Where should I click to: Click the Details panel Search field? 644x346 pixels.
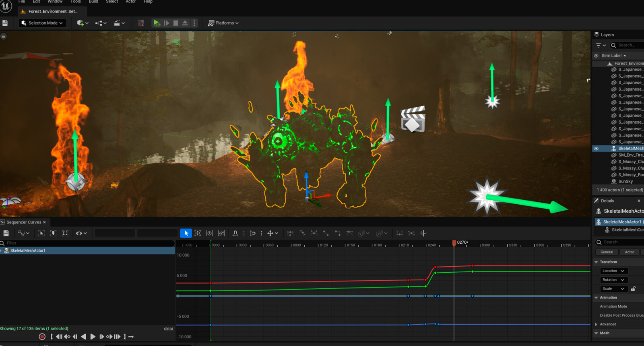click(x=619, y=242)
